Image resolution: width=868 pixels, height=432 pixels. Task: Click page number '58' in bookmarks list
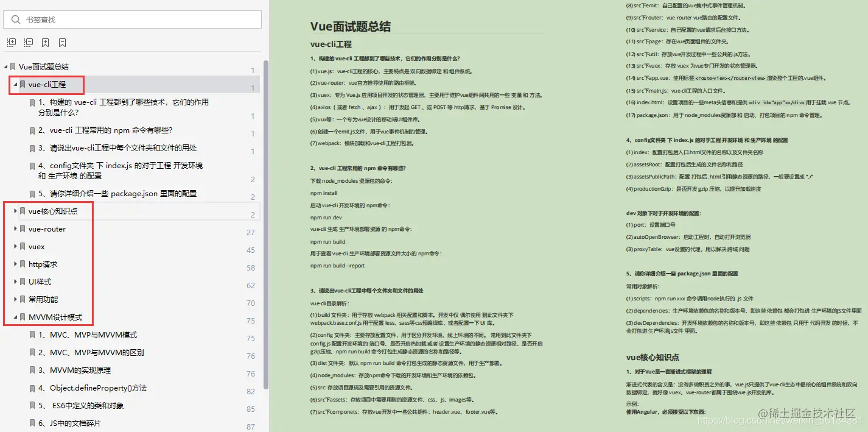click(251, 268)
